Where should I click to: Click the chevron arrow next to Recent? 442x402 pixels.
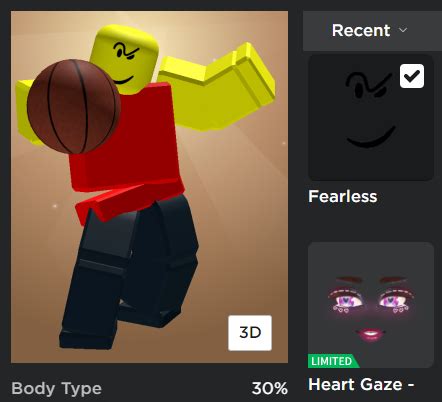coord(403,30)
